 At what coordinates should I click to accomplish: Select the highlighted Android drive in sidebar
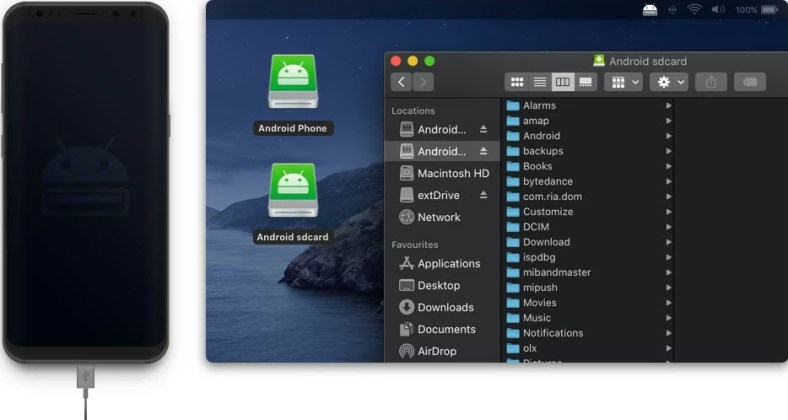pos(442,151)
